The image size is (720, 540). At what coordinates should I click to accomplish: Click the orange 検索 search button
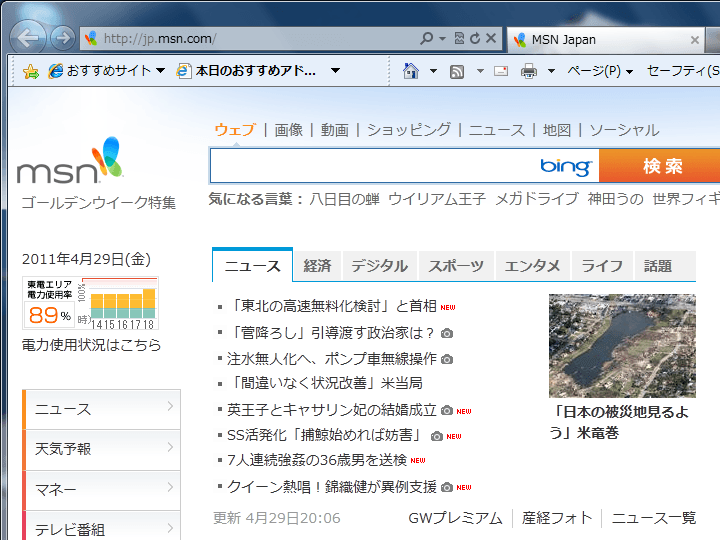[x=660, y=166]
